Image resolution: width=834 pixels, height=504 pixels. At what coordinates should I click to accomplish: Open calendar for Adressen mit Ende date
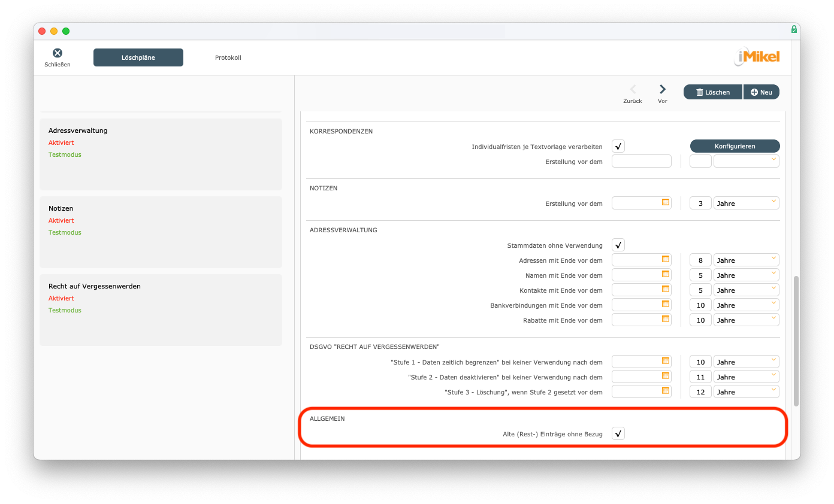pyautogui.click(x=665, y=259)
